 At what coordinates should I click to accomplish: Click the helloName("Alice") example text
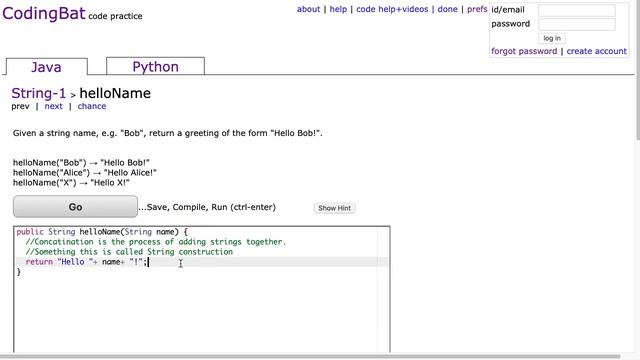point(84,173)
